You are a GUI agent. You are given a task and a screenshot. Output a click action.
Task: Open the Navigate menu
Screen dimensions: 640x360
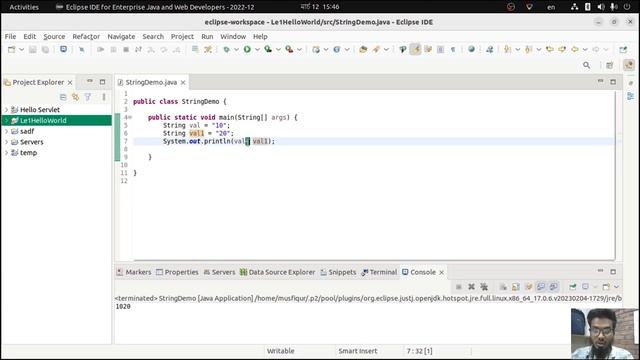(x=121, y=36)
